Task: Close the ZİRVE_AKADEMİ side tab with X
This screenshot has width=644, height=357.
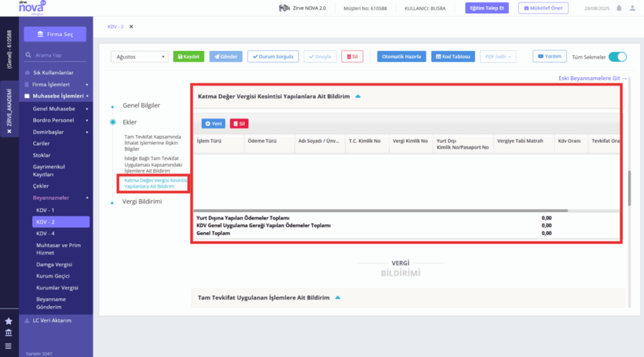Action: 9,131
